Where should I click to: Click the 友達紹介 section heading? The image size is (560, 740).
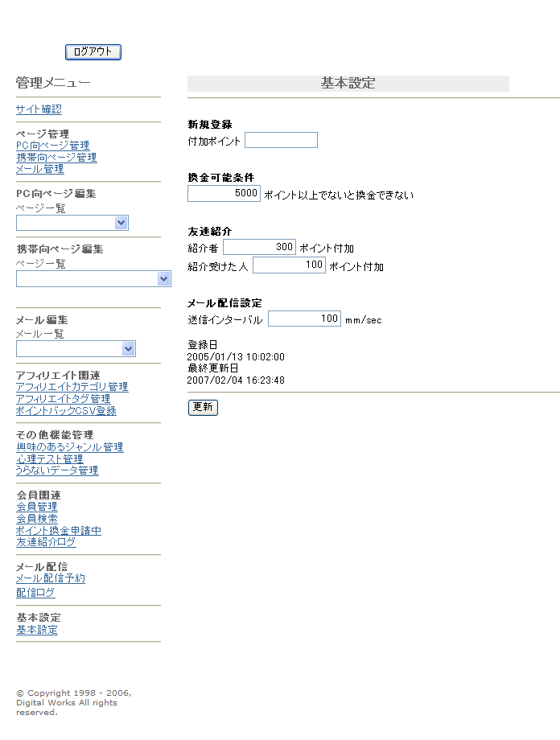tap(210, 232)
